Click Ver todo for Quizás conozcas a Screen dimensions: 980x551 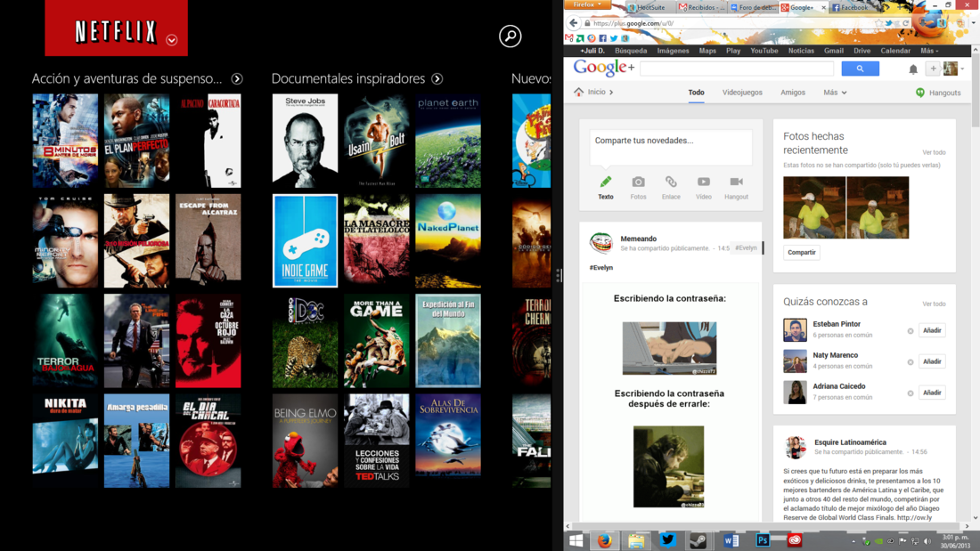[934, 304]
